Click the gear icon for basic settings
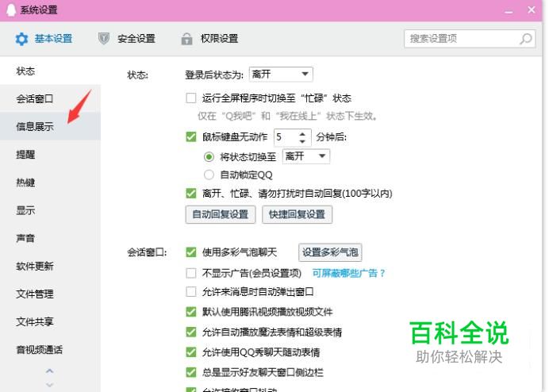This screenshot has height=392, width=549. [21, 39]
